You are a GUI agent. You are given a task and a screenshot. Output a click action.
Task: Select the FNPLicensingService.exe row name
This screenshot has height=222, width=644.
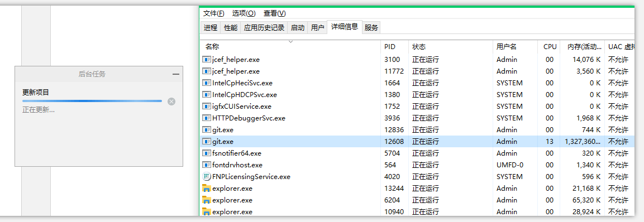(x=251, y=176)
